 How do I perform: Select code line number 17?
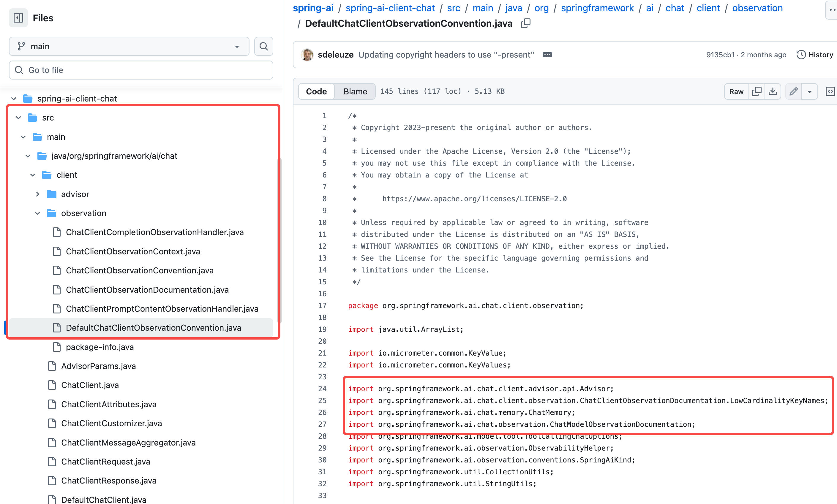pos(322,305)
